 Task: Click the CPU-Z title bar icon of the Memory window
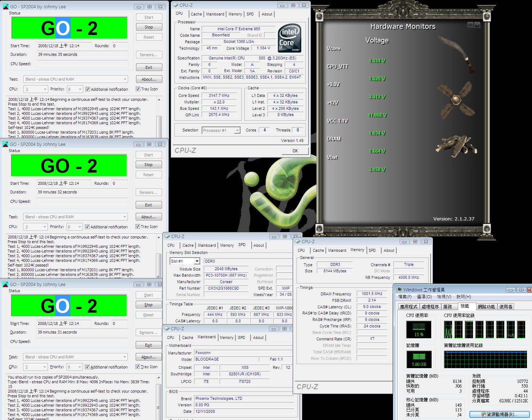click(297, 242)
